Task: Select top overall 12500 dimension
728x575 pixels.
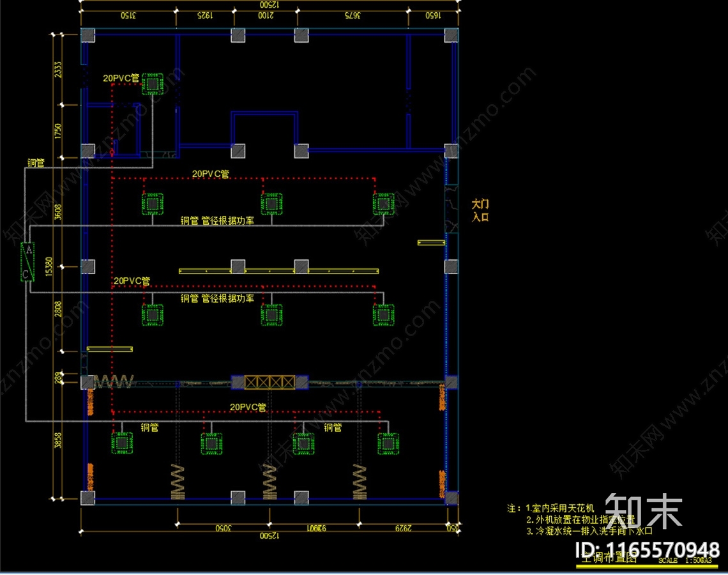Action: pos(269,4)
